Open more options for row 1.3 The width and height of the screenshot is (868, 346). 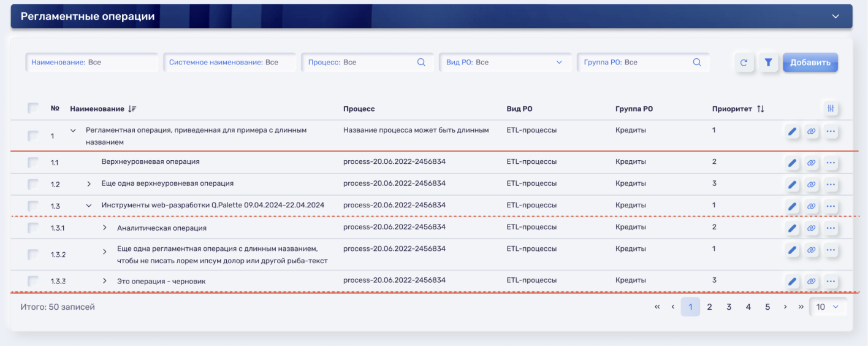pos(831,207)
